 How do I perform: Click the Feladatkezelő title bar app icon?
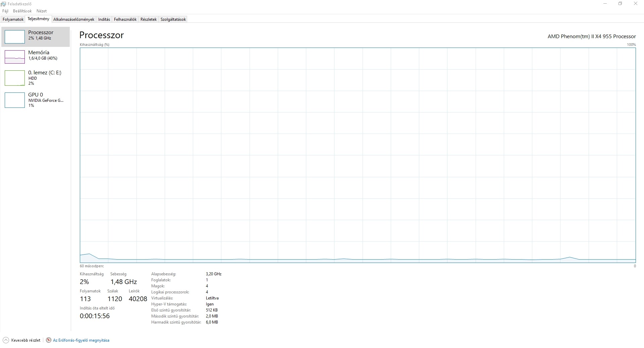(4, 4)
